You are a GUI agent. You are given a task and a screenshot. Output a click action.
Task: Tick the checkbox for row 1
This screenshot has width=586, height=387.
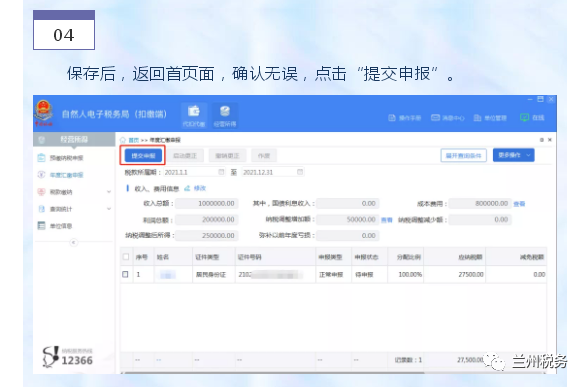coord(126,274)
